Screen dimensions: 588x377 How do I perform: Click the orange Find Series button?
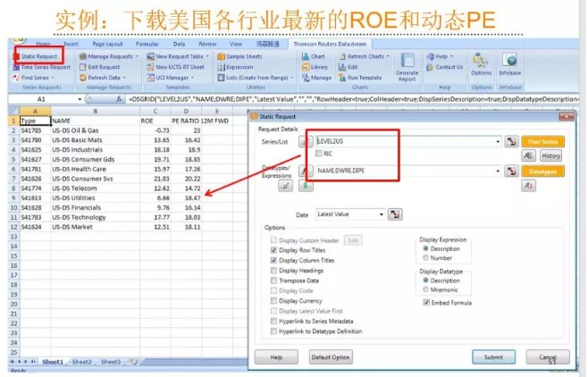click(544, 141)
